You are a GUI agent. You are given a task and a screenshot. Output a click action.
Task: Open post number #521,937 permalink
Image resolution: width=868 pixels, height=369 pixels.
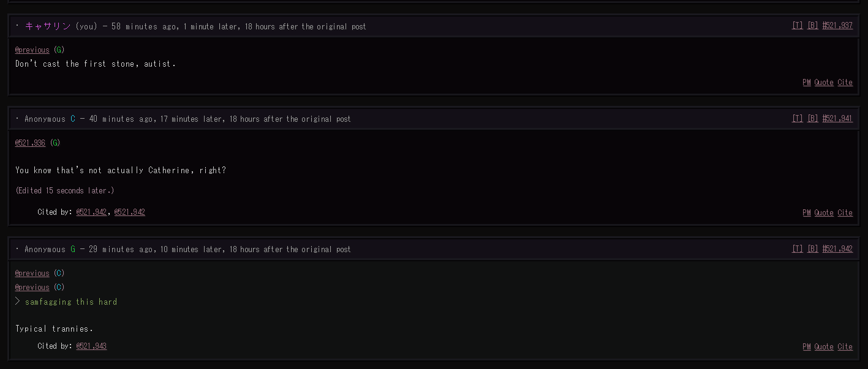coord(837,26)
